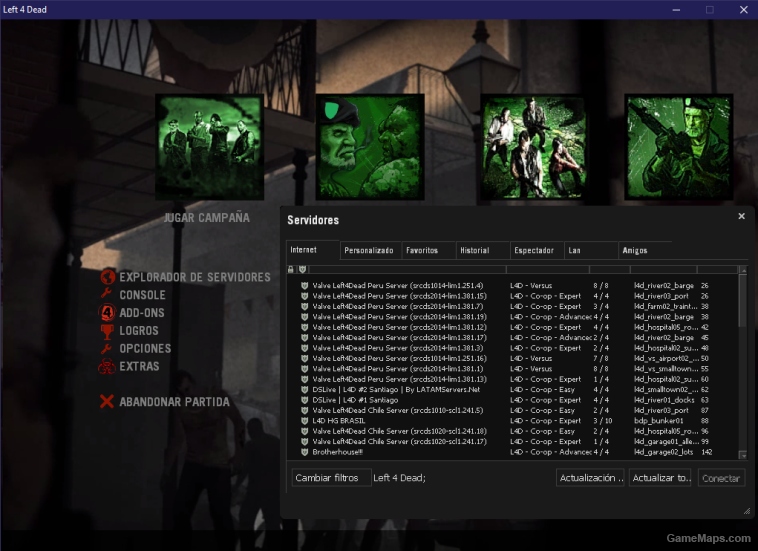Click l4d_river01_docks map name cell

pyautogui.click(x=664, y=400)
